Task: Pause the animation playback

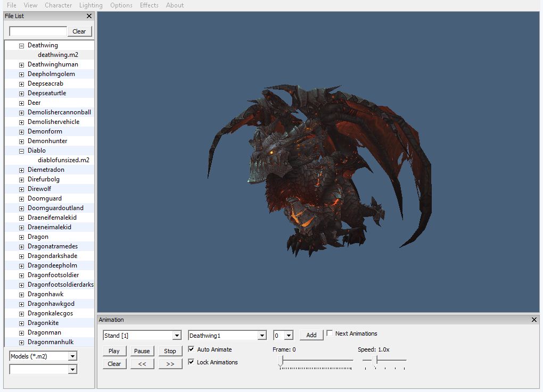Action: point(142,351)
